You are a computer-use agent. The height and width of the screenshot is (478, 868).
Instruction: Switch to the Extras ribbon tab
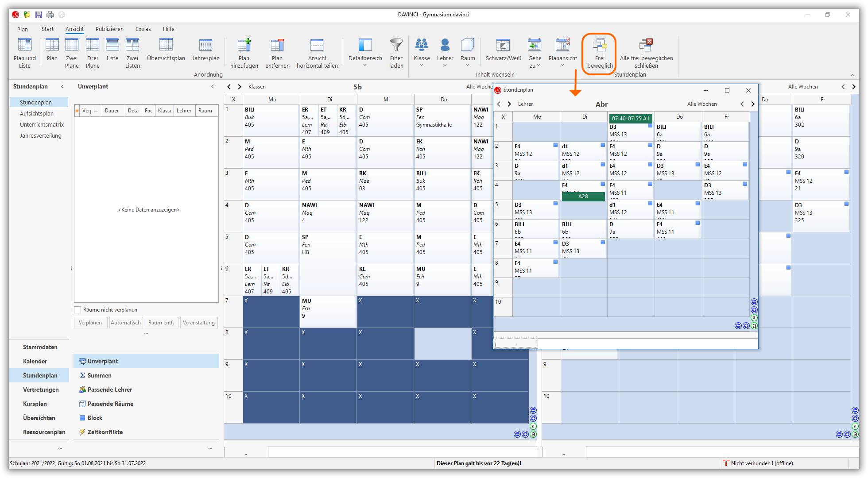pos(143,29)
